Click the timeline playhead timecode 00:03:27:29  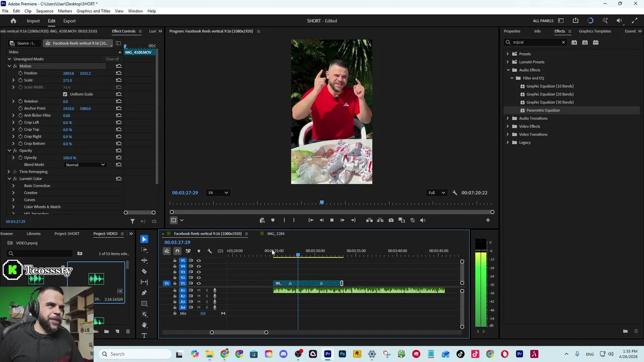[x=177, y=242]
